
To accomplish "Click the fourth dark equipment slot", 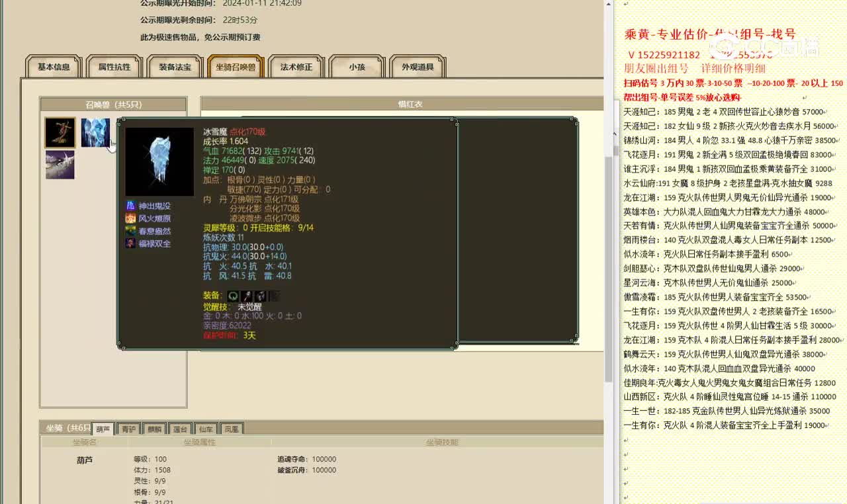I will pyautogui.click(x=274, y=296).
